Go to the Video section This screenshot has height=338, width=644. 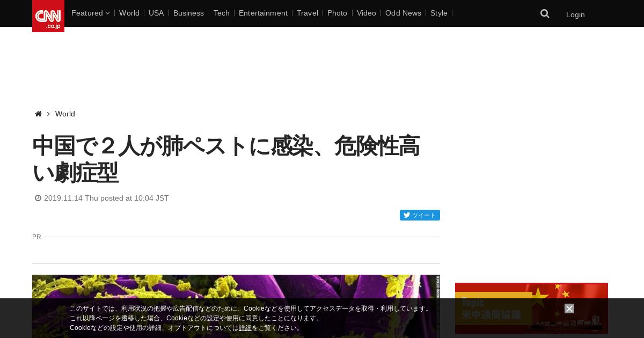[367, 13]
